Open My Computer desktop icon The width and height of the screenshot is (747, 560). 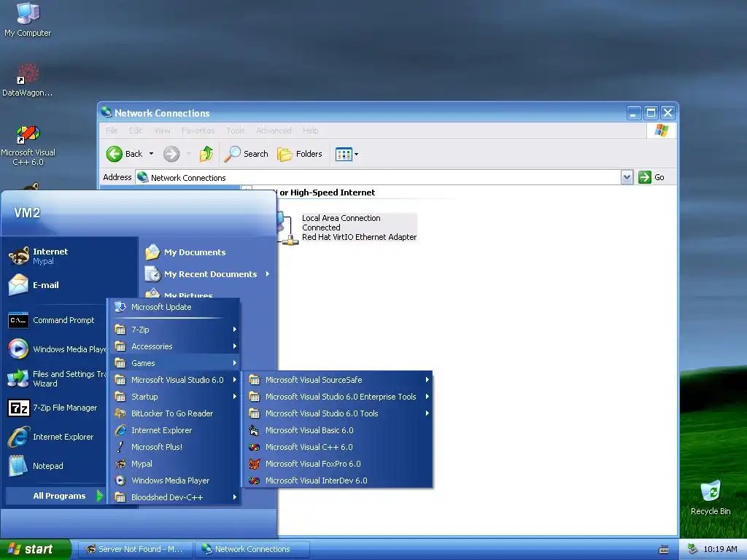[28, 20]
